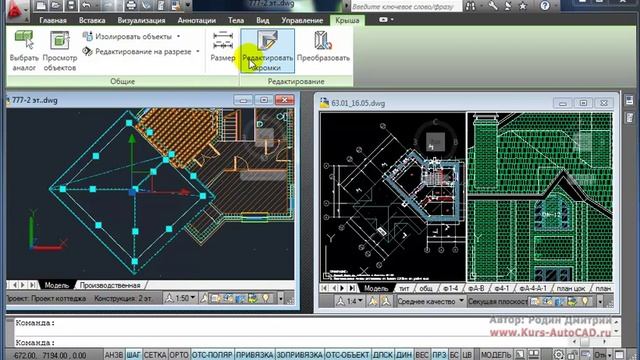
Task: Toggle СЕТКА grid display
Action: coord(155,355)
